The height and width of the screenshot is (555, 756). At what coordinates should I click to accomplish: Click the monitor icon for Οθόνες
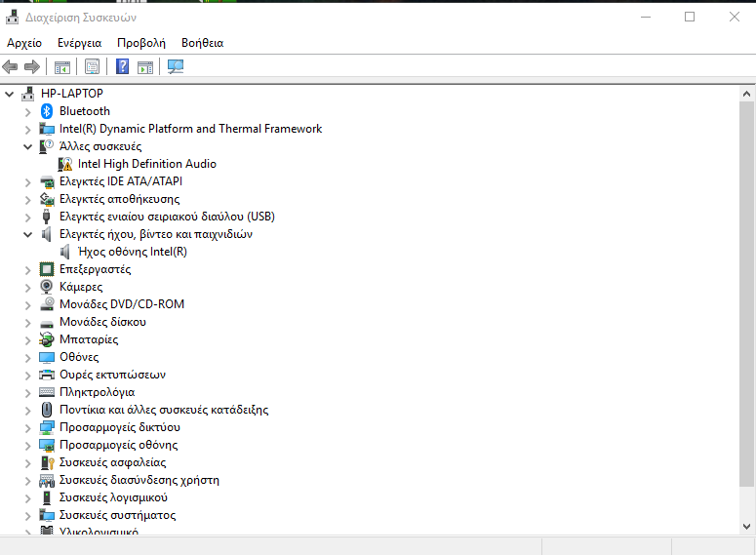coord(46,357)
